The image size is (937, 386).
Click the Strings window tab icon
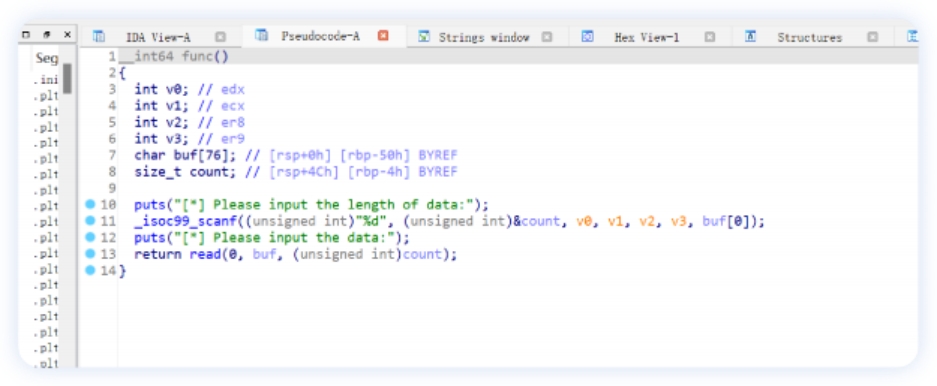[424, 36]
